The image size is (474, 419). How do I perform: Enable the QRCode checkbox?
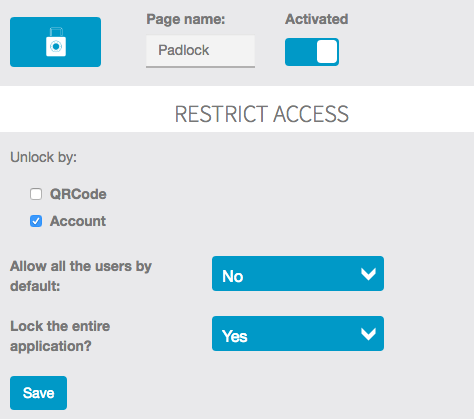[36, 194]
